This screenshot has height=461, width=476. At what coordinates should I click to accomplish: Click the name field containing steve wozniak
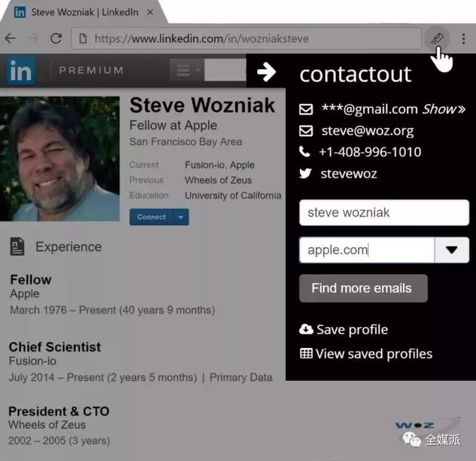tap(384, 212)
